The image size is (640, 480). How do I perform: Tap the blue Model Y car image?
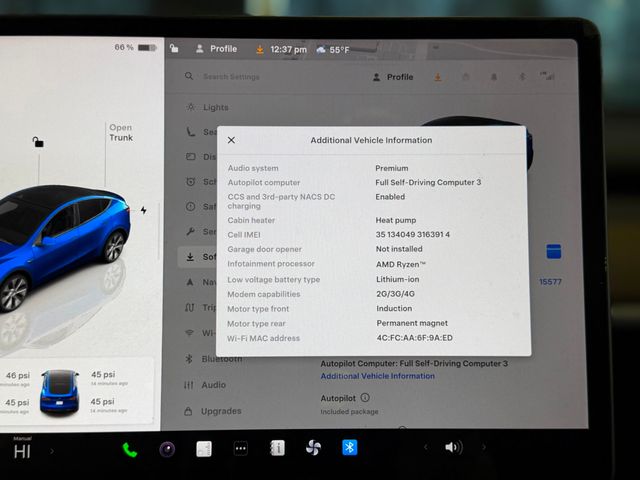coord(65,249)
